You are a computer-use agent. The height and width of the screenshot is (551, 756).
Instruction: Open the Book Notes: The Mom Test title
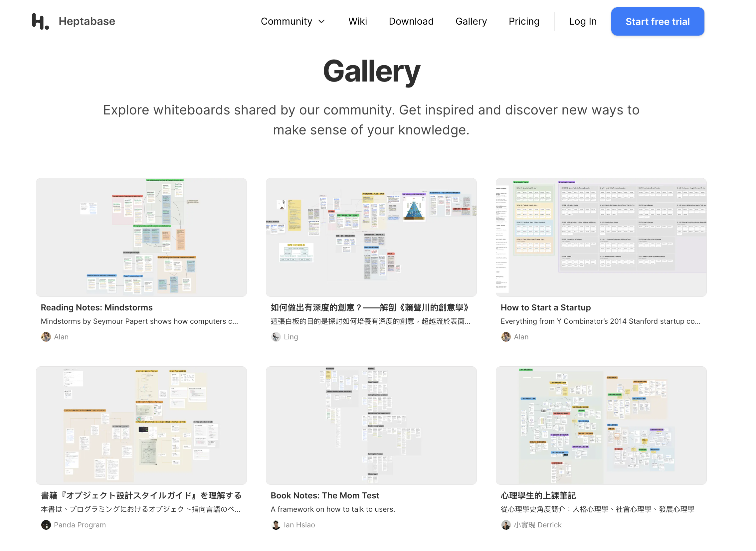tap(324, 495)
